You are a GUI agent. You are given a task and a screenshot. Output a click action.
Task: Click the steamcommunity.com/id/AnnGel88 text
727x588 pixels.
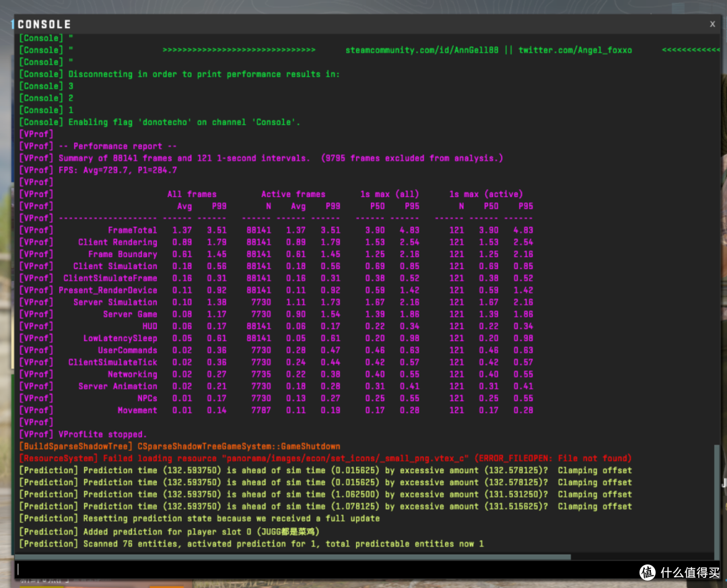[422, 50]
